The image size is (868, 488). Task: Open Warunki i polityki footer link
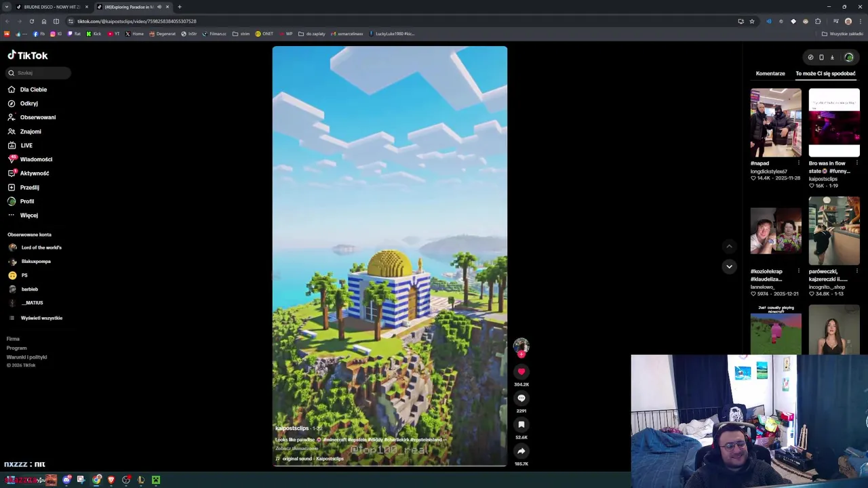click(x=26, y=357)
